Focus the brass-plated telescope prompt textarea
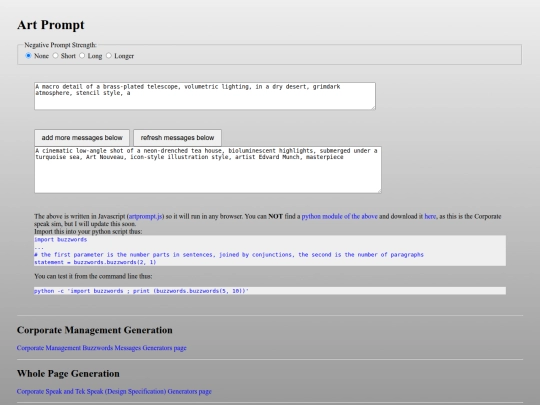This screenshot has height=405, width=540. click(205, 96)
